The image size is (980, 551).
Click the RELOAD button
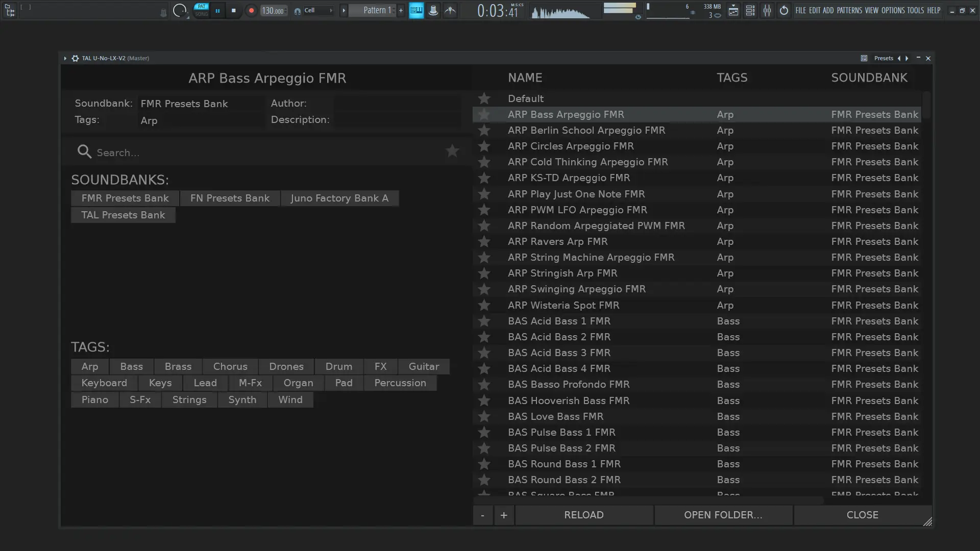coord(583,515)
